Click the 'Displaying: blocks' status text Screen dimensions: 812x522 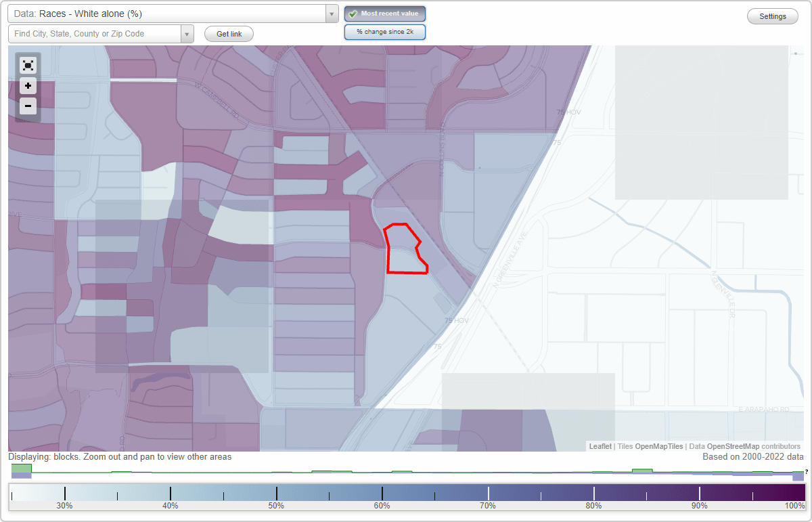(x=120, y=457)
